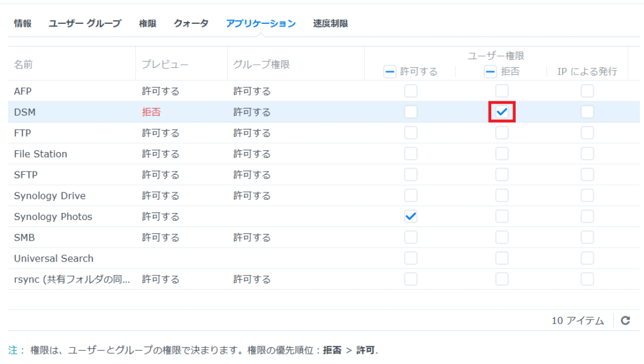
Task: Open the ユーザー グループ tab
Action: [x=85, y=23]
